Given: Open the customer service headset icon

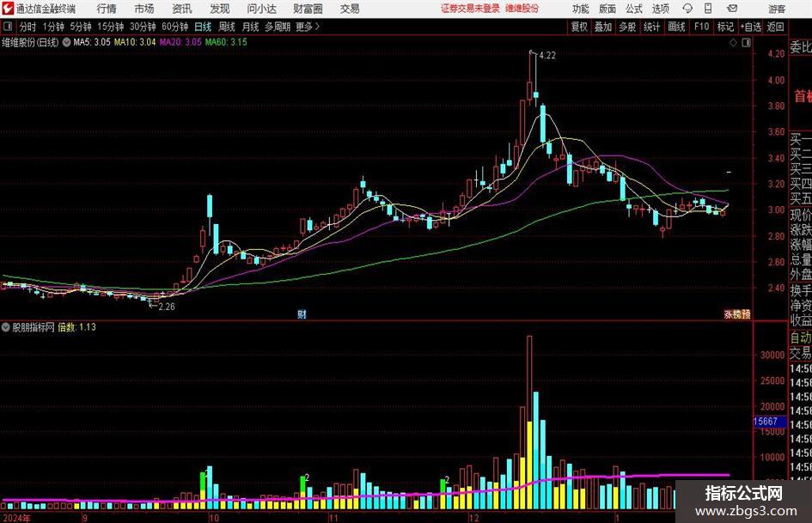Looking at the screenshot, I should pyautogui.click(x=687, y=9).
